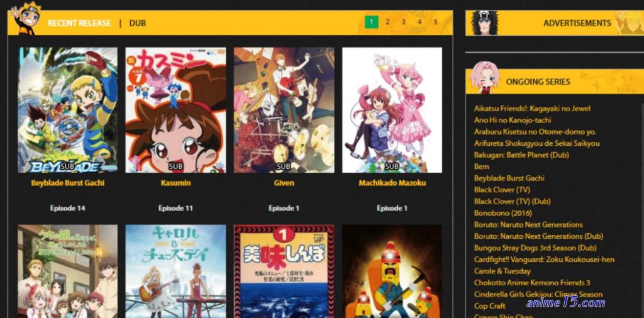Open Black Clover (TV) without Dub
Viewport: 644px width, 318px height.
click(502, 190)
